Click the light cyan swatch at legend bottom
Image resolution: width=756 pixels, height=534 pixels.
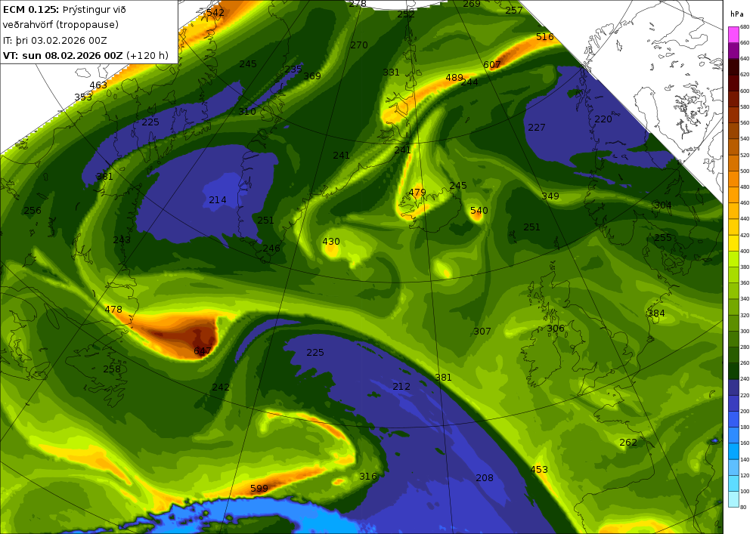[733, 499]
